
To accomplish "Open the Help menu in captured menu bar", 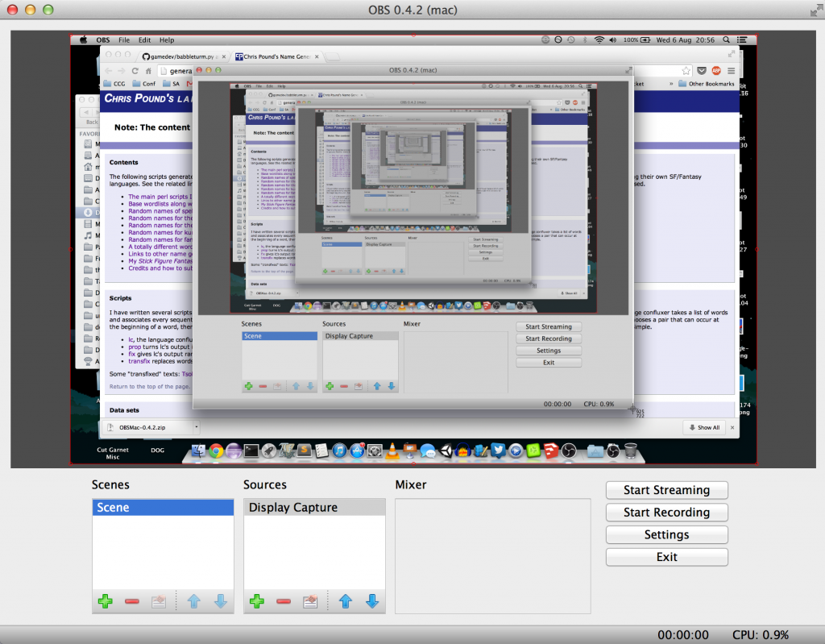I will pos(167,40).
